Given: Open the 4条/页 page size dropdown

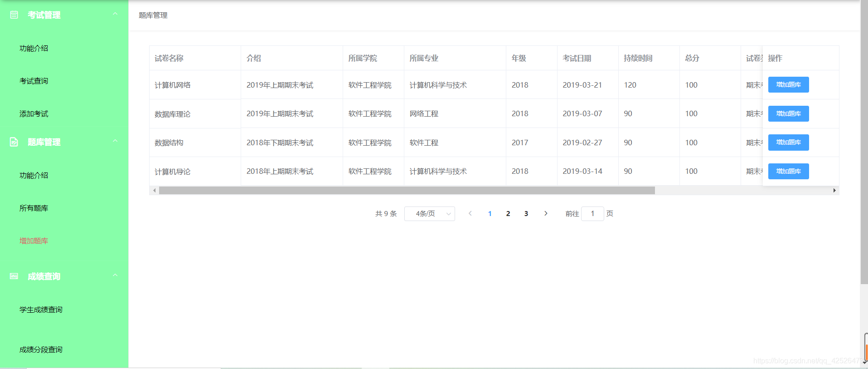Looking at the screenshot, I should click(x=430, y=213).
